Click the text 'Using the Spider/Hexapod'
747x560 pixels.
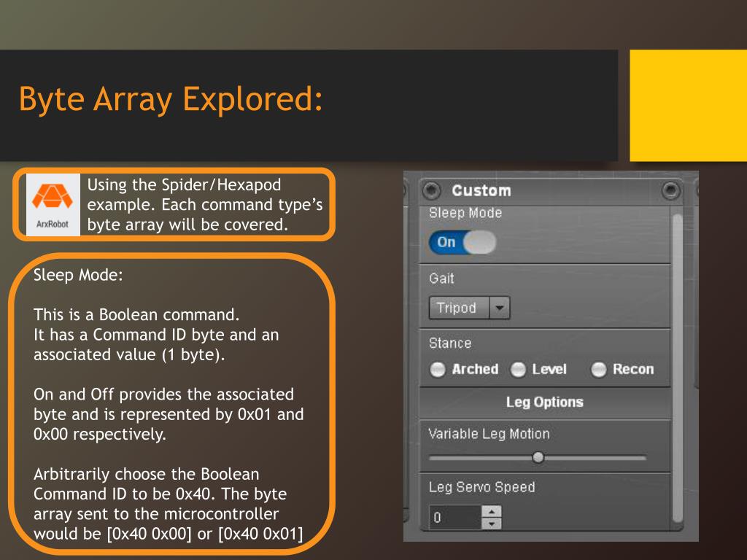click(184, 184)
